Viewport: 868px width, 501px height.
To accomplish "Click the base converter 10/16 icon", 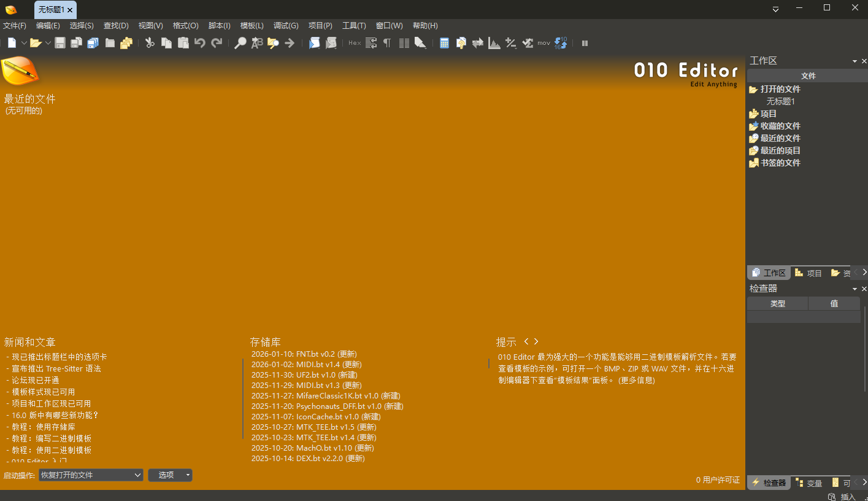I will point(560,43).
